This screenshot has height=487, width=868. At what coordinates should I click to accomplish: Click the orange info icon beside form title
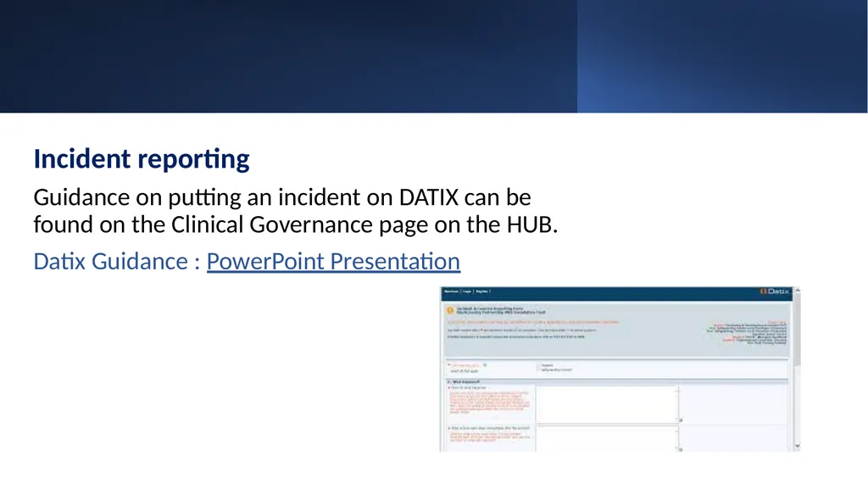(450, 311)
